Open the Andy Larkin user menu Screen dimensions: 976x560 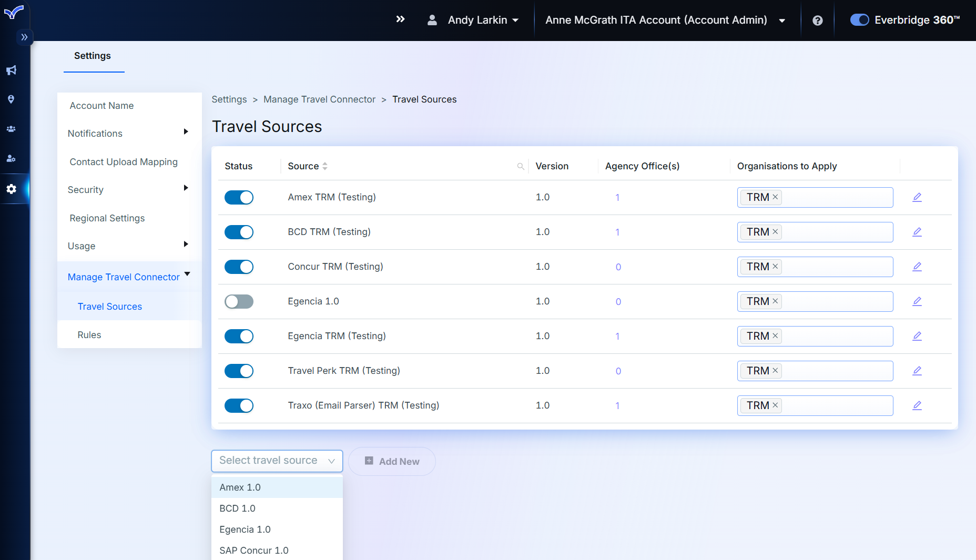(x=476, y=20)
